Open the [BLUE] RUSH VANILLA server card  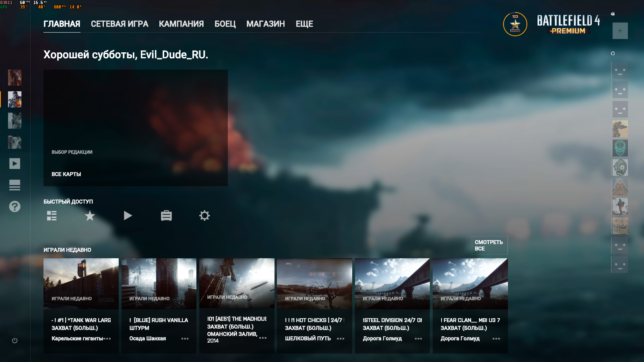(x=159, y=306)
